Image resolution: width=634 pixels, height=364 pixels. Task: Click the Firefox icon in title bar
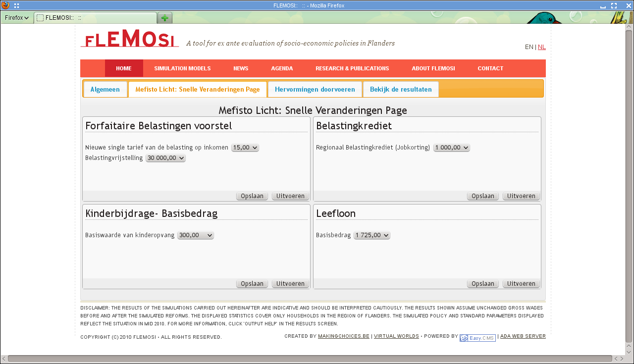(x=5, y=5)
